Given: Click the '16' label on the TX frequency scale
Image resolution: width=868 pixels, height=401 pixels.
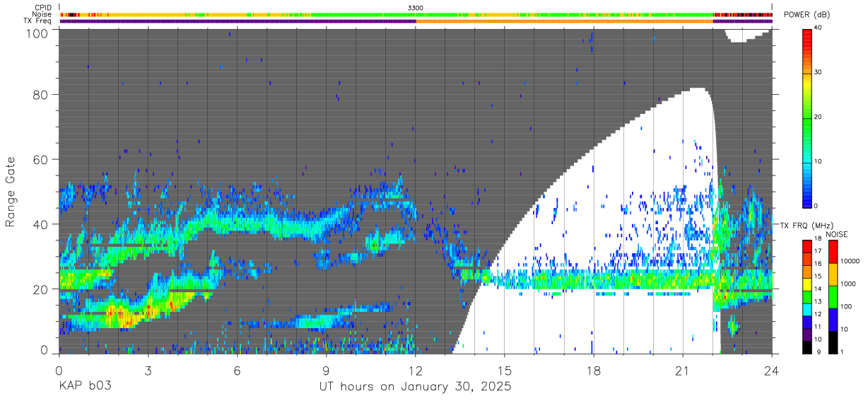Looking at the screenshot, I should click(x=819, y=264).
